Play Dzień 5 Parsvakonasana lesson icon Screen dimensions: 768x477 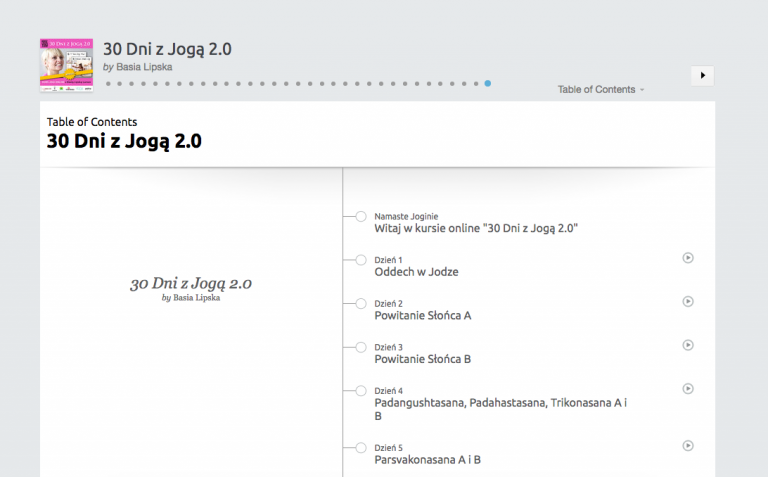(x=688, y=446)
